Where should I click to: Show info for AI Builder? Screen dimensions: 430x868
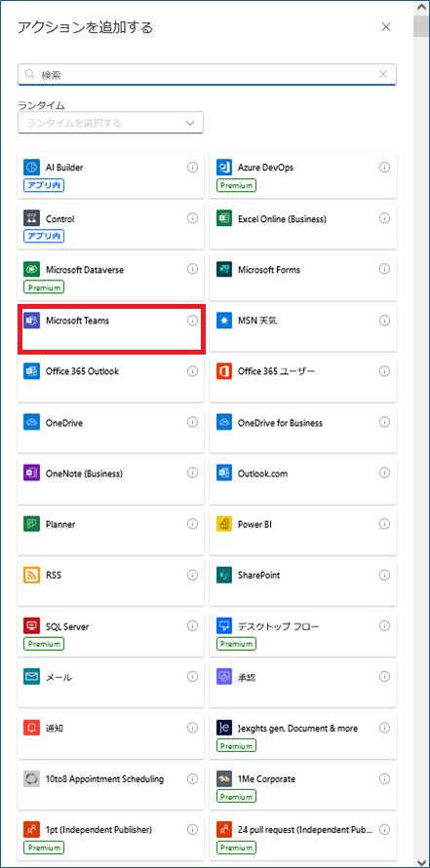[x=192, y=168]
